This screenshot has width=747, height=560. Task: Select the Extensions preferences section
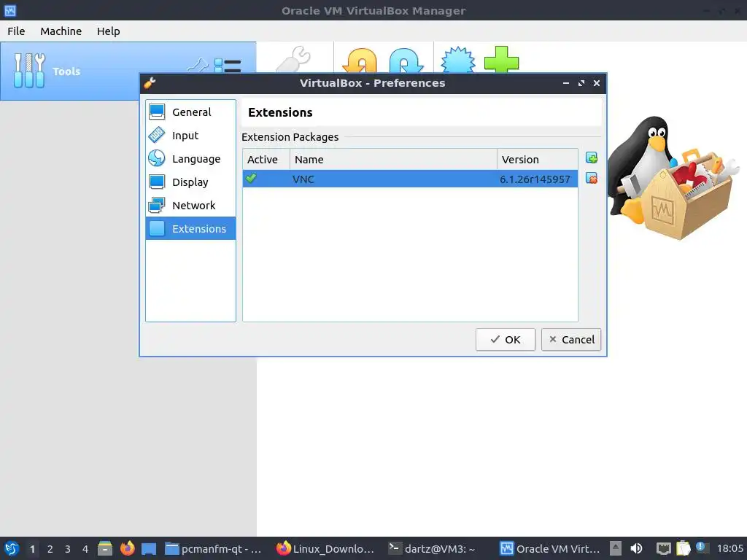(190, 228)
